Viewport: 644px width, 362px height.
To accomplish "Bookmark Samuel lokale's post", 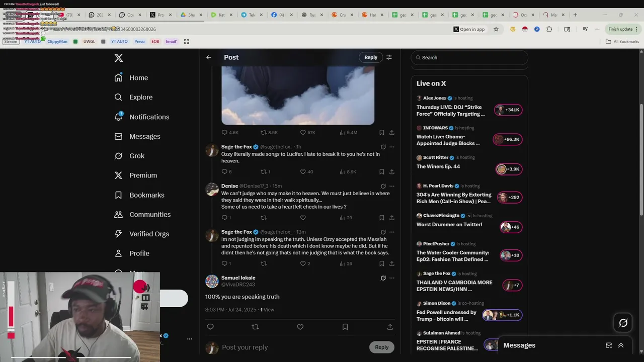I will click(x=345, y=327).
